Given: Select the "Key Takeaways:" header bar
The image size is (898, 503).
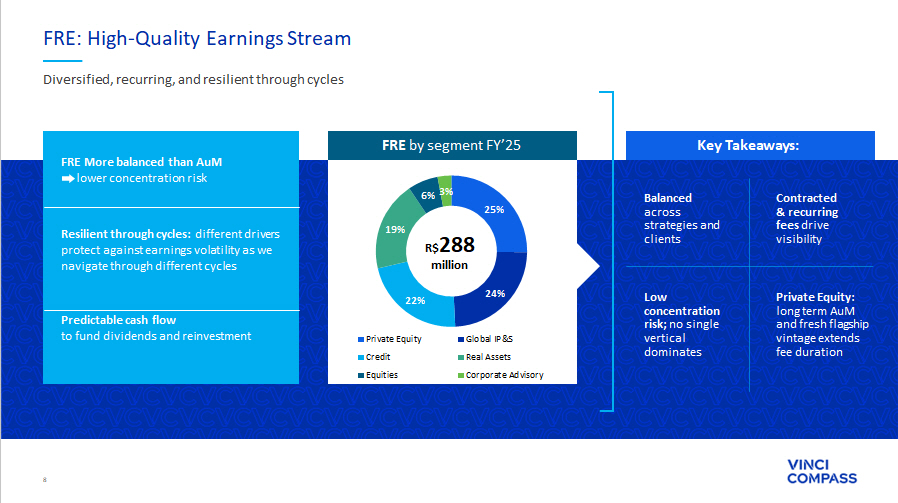Looking at the screenshot, I should (749, 146).
